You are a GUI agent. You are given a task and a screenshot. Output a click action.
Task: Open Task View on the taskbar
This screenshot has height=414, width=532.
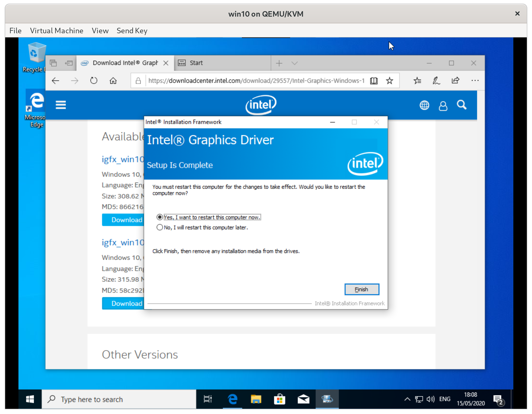[208, 399]
